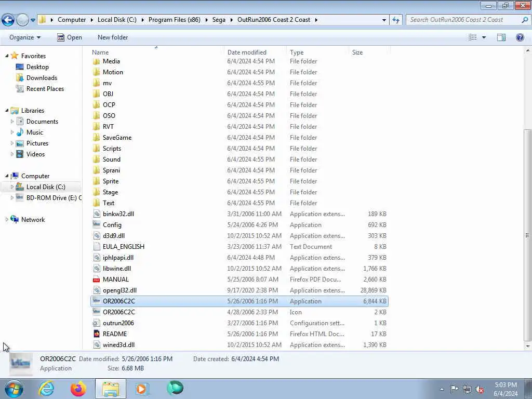Open the view options dropdown arrow
Screen dimensions: 532x399
[484, 37]
